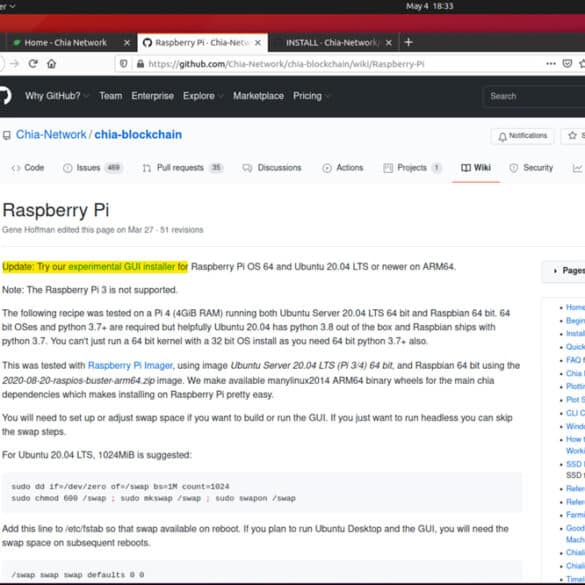The height and width of the screenshot is (585, 585).
Task: Click the repository icon beside Chia-Network
Action: coord(7,135)
